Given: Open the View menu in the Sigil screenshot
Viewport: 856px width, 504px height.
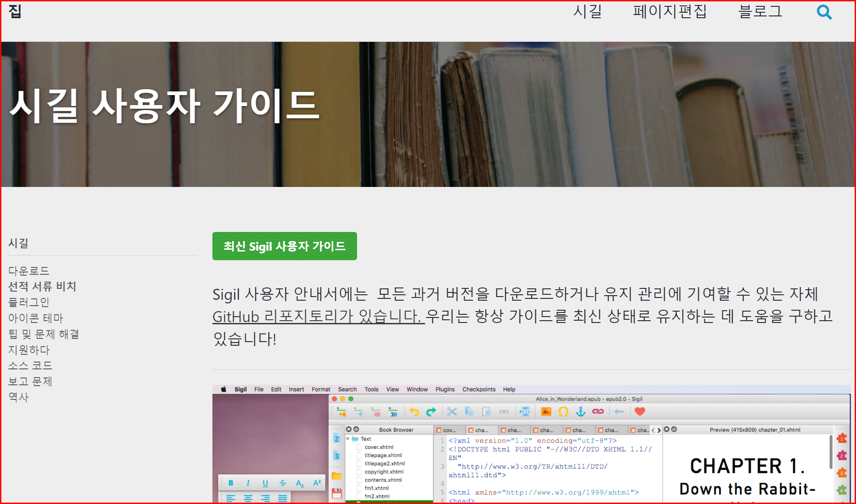Looking at the screenshot, I should (x=393, y=389).
